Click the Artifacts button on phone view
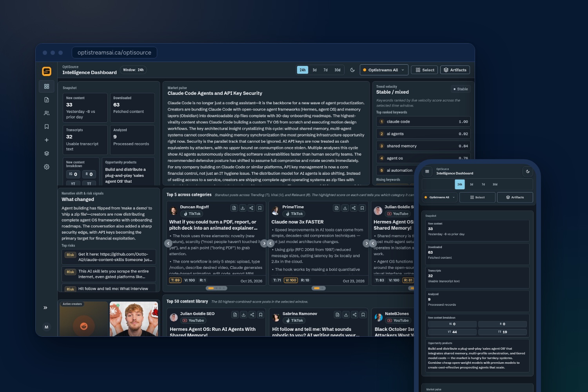 pyautogui.click(x=515, y=197)
